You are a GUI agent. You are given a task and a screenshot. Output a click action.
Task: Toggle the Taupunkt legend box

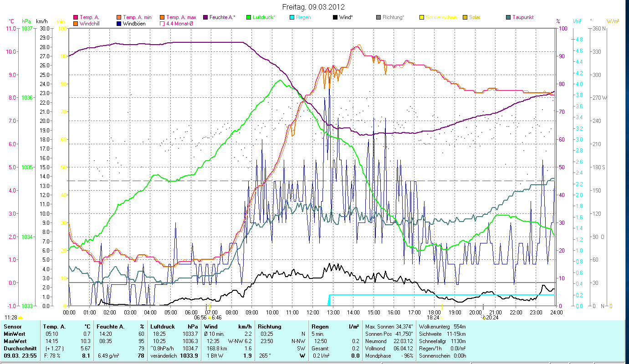click(508, 17)
